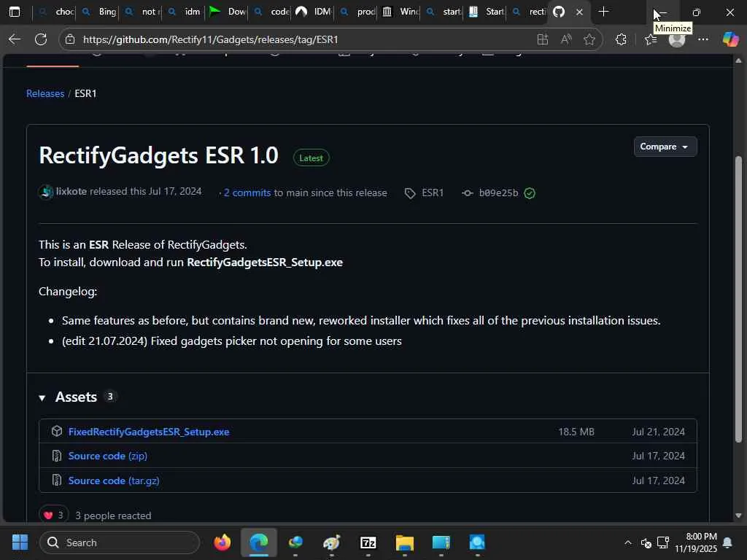
Task: Open the Windows Start menu
Action: click(20, 542)
